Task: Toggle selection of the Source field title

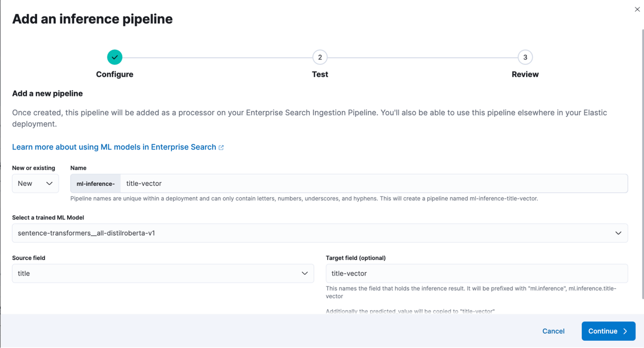Action: (163, 273)
